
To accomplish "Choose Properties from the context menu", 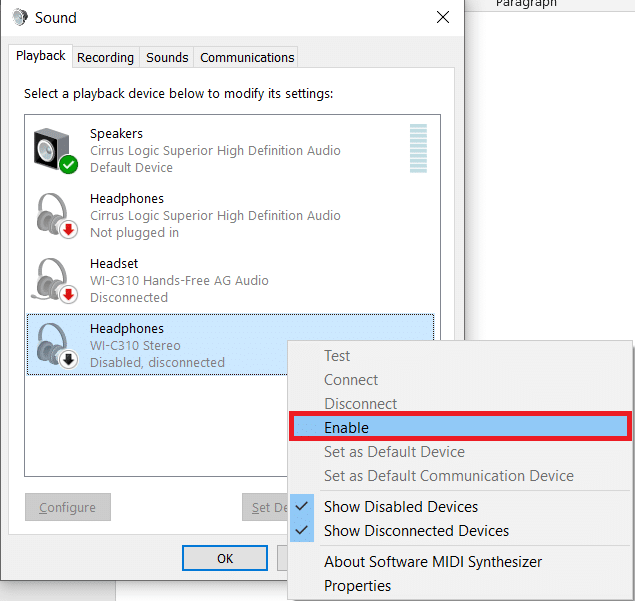I will click(x=357, y=586).
